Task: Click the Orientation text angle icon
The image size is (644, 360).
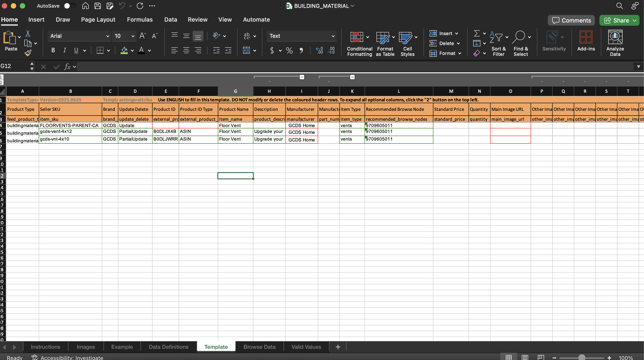Action: pyautogui.click(x=216, y=36)
